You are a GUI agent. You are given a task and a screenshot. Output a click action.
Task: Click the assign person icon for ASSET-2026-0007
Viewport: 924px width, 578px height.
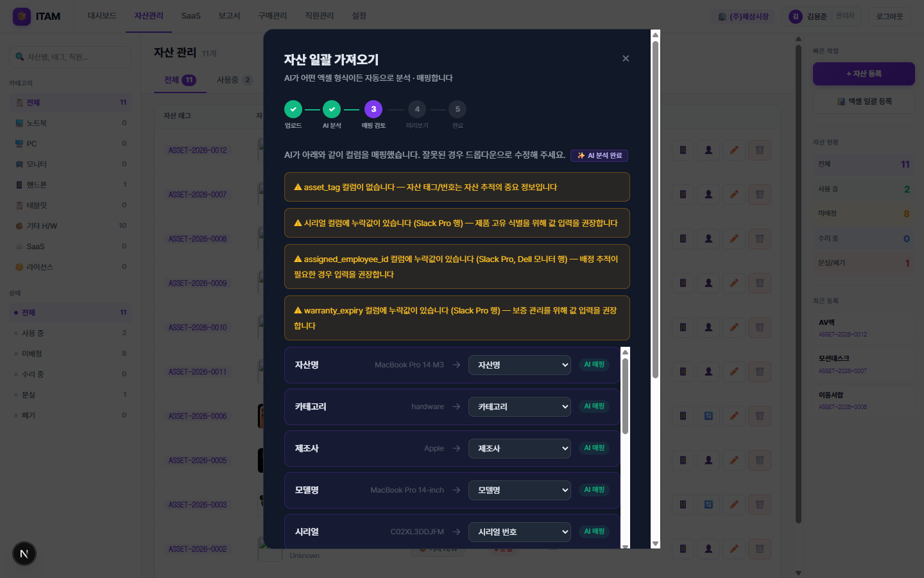[708, 194]
